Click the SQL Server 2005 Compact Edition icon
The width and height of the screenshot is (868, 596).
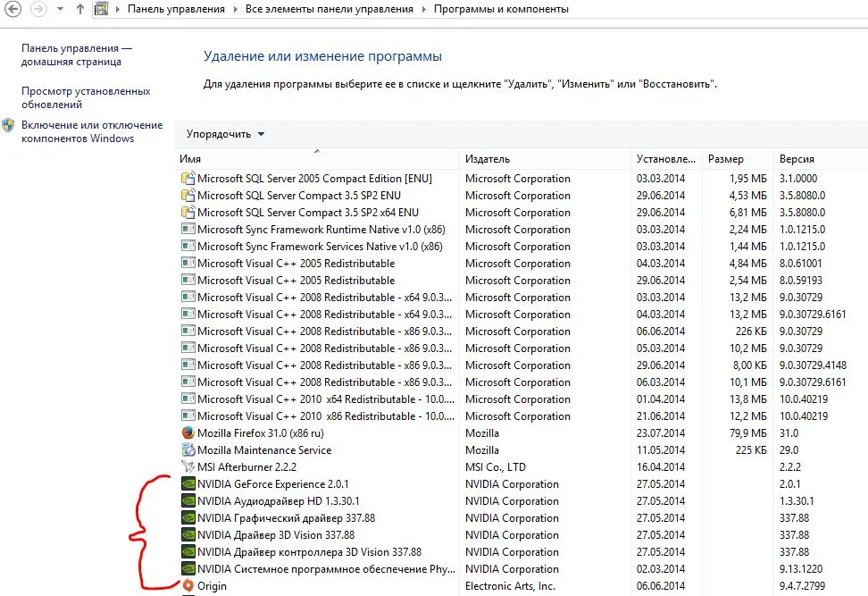tap(188, 179)
